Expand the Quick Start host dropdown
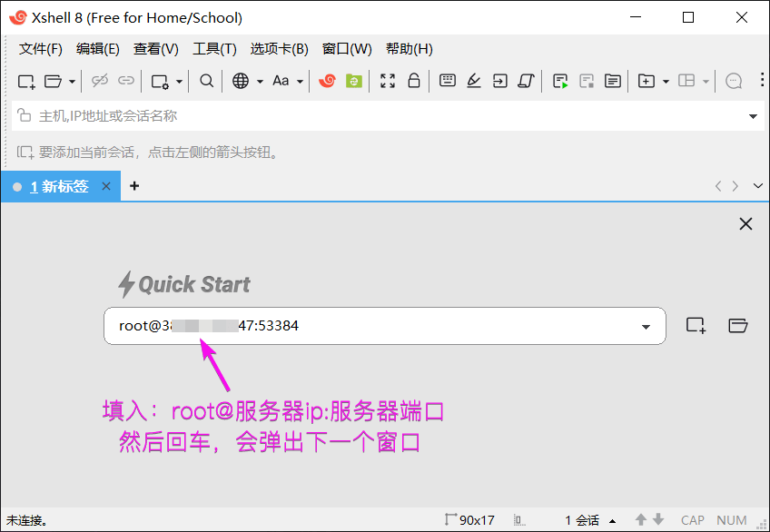770x532 pixels. [647, 327]
